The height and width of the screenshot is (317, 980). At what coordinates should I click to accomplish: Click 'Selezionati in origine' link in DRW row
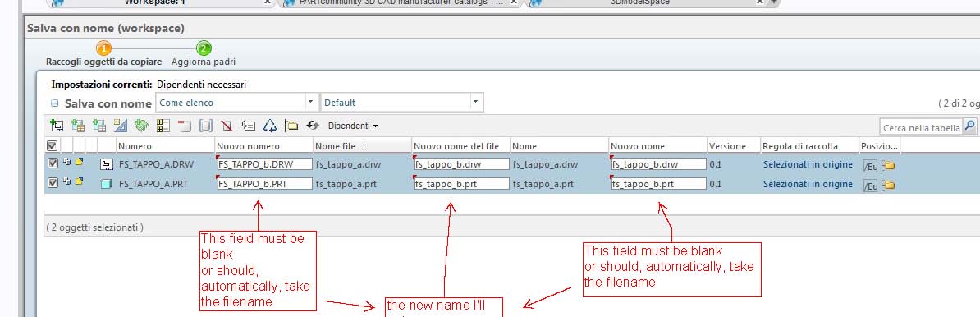coord(808,164)
